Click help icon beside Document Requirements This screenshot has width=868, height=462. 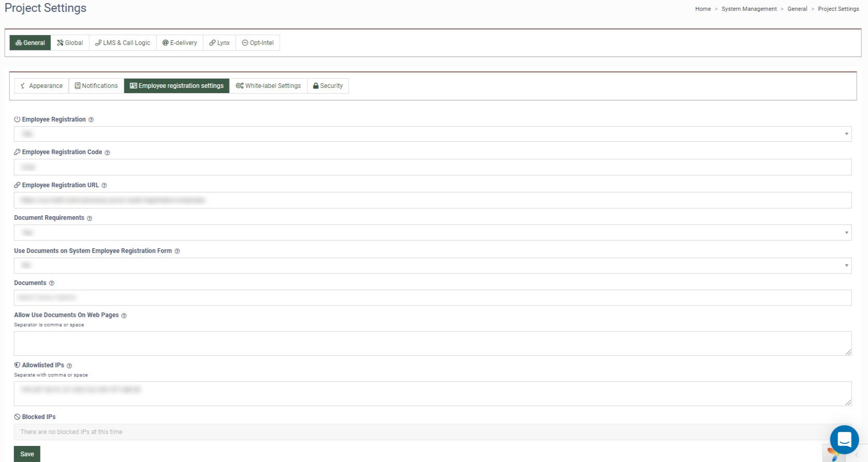click(90, 218)
